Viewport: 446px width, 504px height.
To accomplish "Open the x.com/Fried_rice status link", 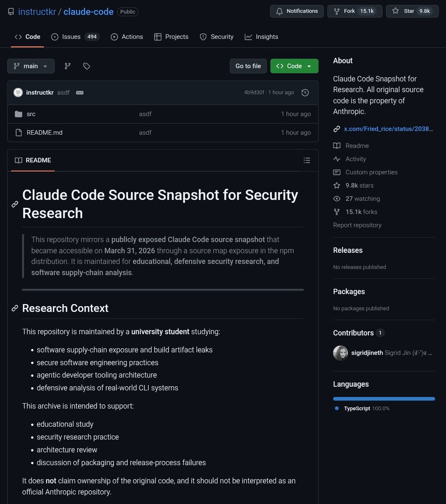I will click(388, 129).
